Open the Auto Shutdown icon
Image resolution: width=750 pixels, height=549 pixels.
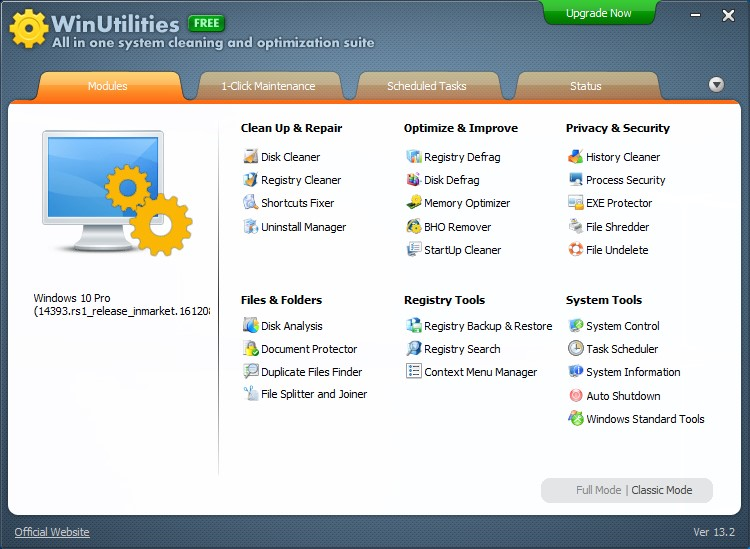tap(576, 395)
